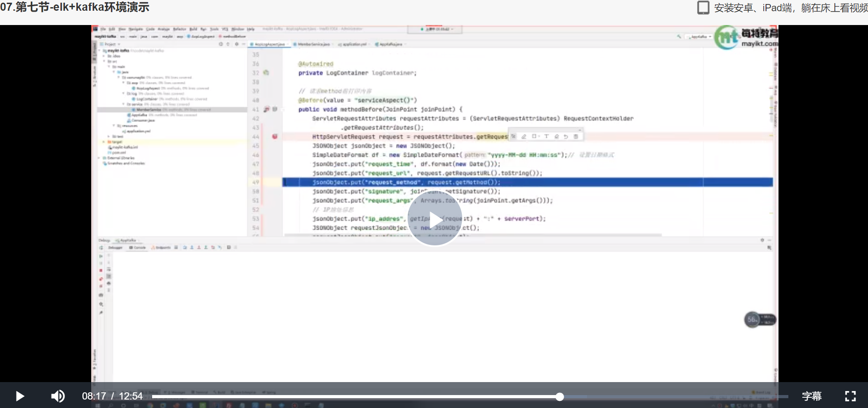Image resolution: width=868 pixels, height=408 pixels.
Task: Expand the .idea folder
Action: pyautogui.click(x=104, y=56)
